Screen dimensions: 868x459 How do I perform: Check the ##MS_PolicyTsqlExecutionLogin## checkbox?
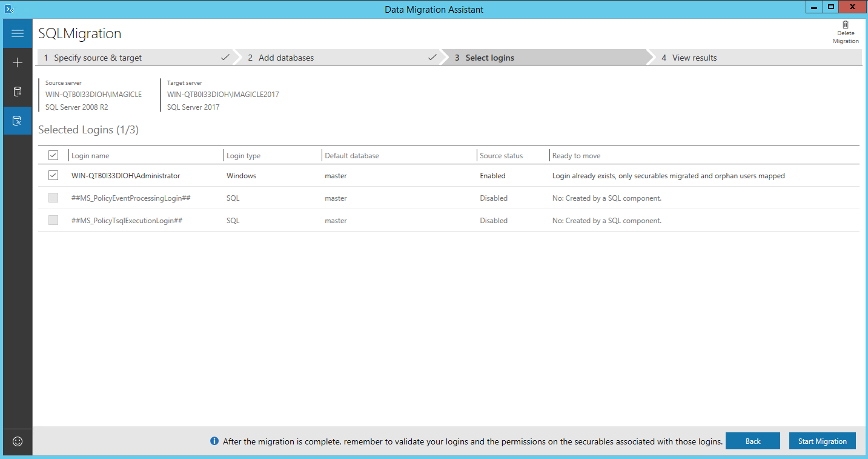[x=53, y=220]
